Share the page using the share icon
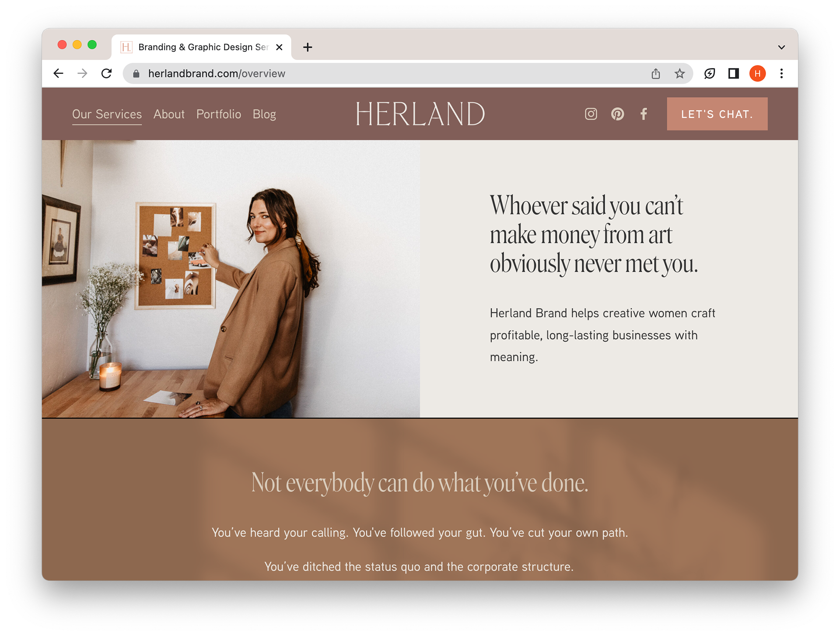This screenshot has width=840, height=636. tap(655, 74)
